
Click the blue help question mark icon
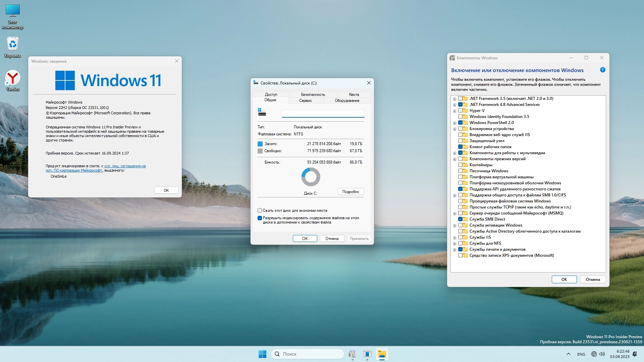point(602,70)
